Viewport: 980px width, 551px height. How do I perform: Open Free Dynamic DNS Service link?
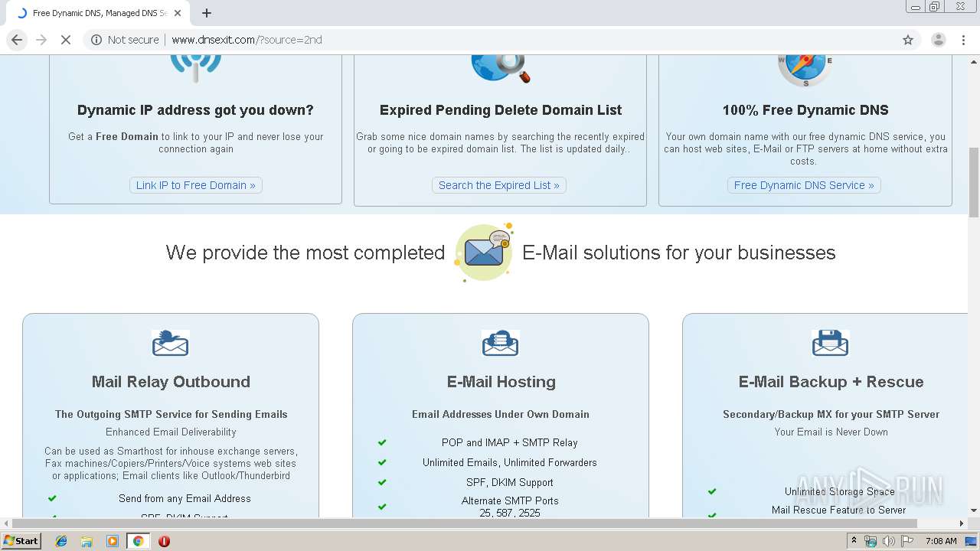click(x=804, y=185)
